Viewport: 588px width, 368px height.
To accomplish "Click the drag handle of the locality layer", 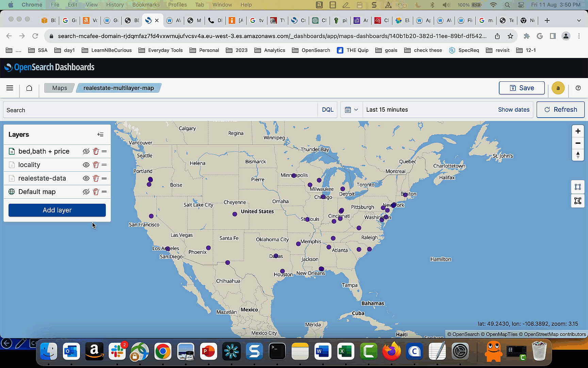I will pyautogui.click(x=104, y=165).
